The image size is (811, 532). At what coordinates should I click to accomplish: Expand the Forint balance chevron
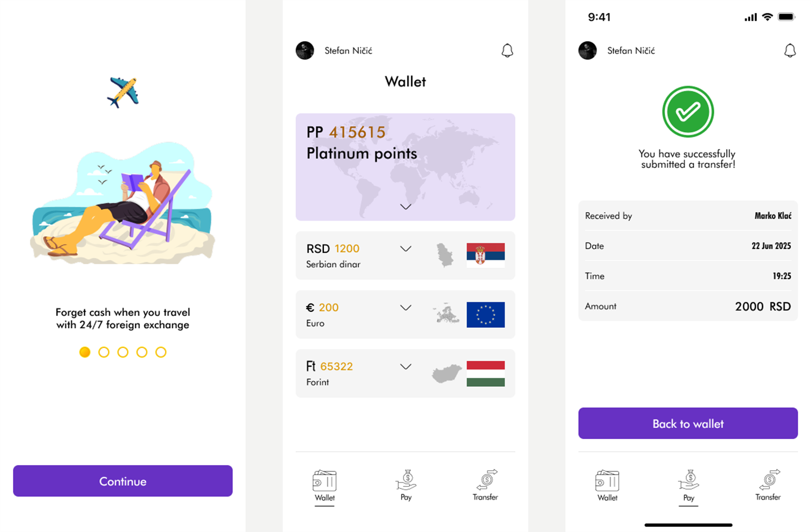point(405,366)
